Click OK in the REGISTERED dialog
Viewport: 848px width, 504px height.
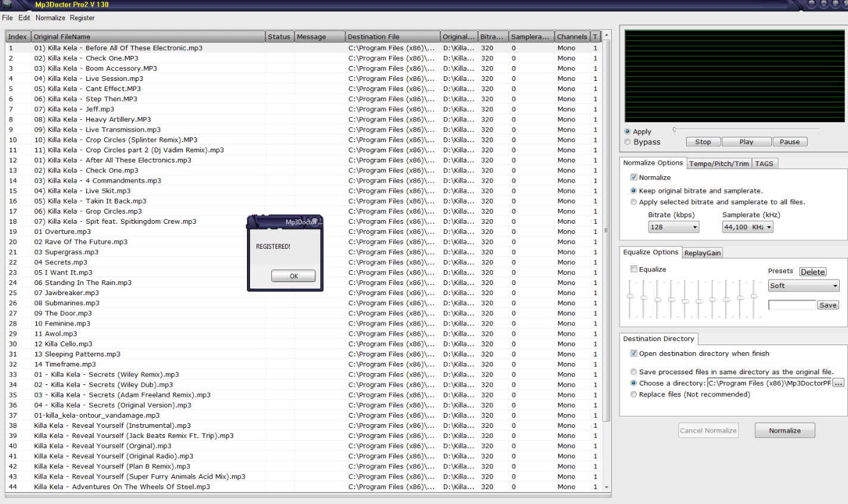[293, 276]
